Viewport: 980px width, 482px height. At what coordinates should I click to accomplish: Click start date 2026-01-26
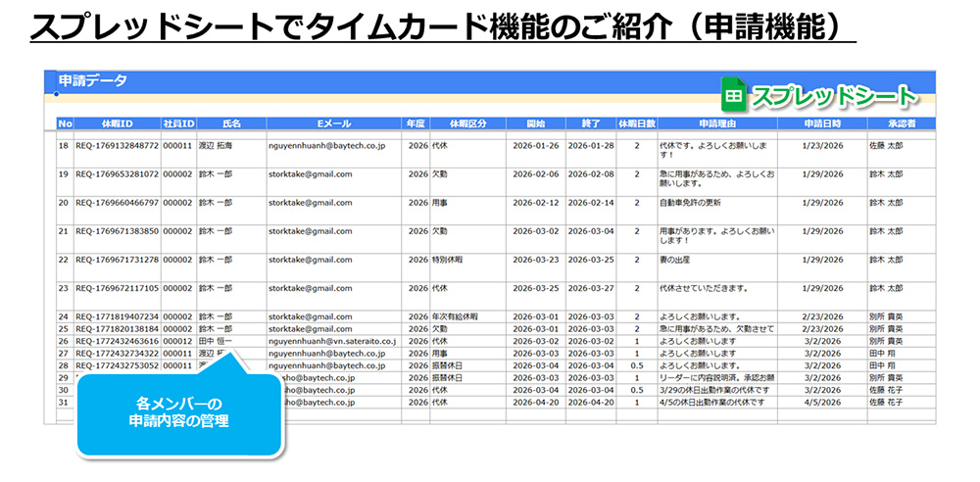point(536,146)
